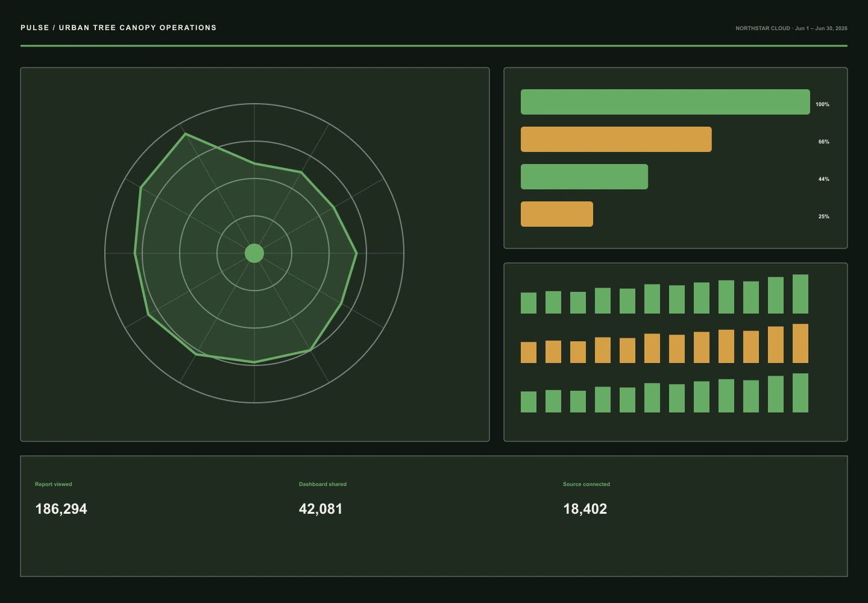The height and width of the screenshot is (603, 868).
Task: Click the 'Report viewed' metric label
Action: 54,484
